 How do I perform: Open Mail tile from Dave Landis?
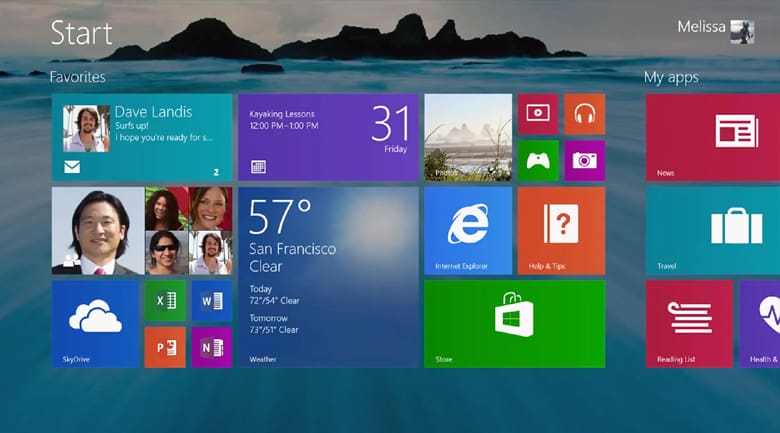(142, 137)
